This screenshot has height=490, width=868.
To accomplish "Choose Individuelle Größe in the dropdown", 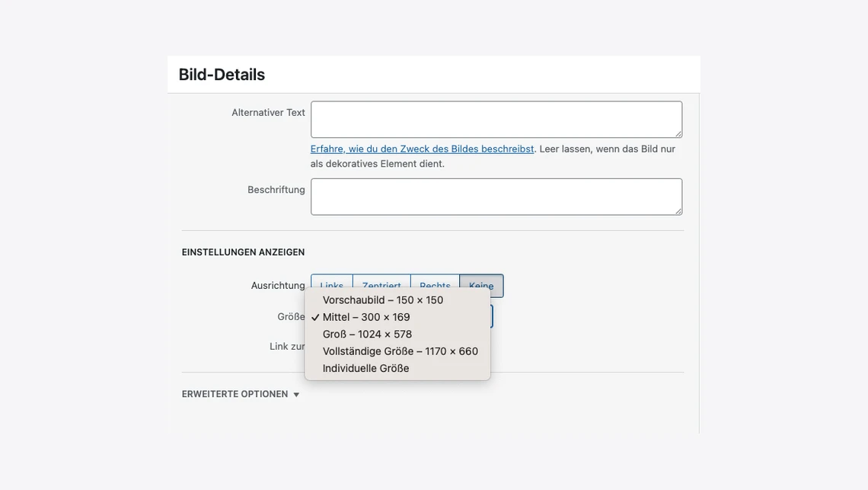I will point(365,368).
